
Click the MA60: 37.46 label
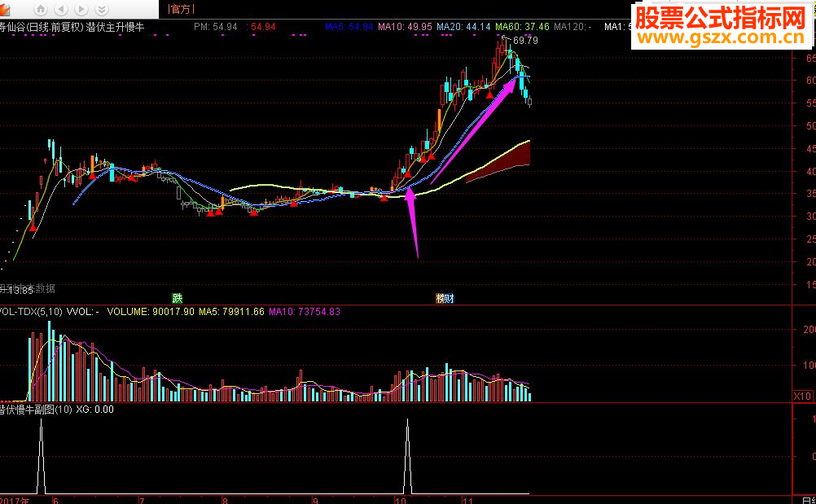[x=522, y=27]
